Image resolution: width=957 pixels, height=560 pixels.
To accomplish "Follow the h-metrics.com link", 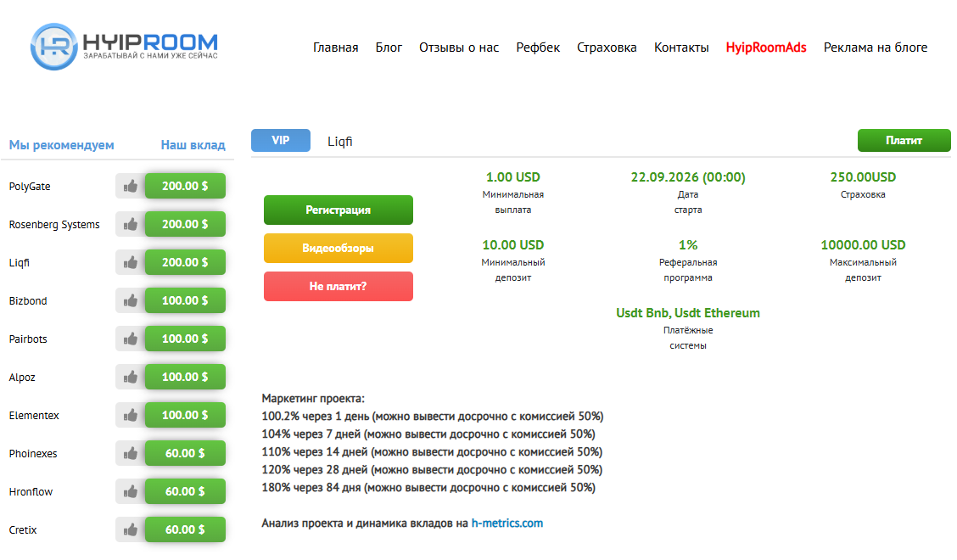I will pyautogui.click(x=507, y=524).
